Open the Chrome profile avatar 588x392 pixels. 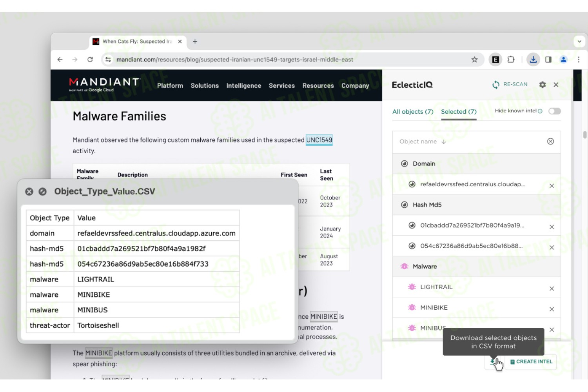click(563, 60)
